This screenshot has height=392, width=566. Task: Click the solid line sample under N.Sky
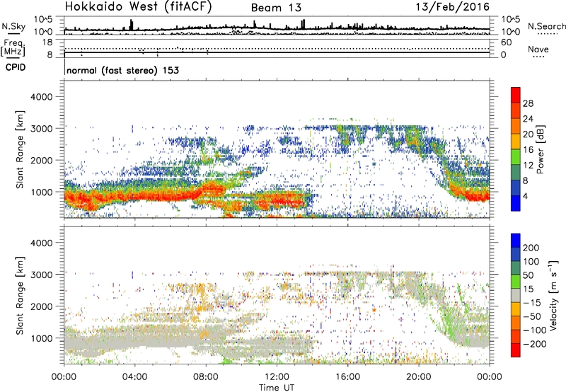13,33
